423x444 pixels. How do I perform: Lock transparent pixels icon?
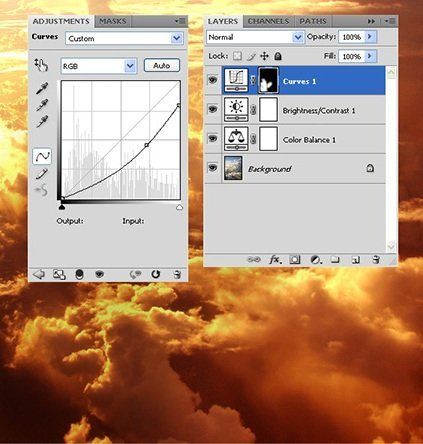[237, 56]
